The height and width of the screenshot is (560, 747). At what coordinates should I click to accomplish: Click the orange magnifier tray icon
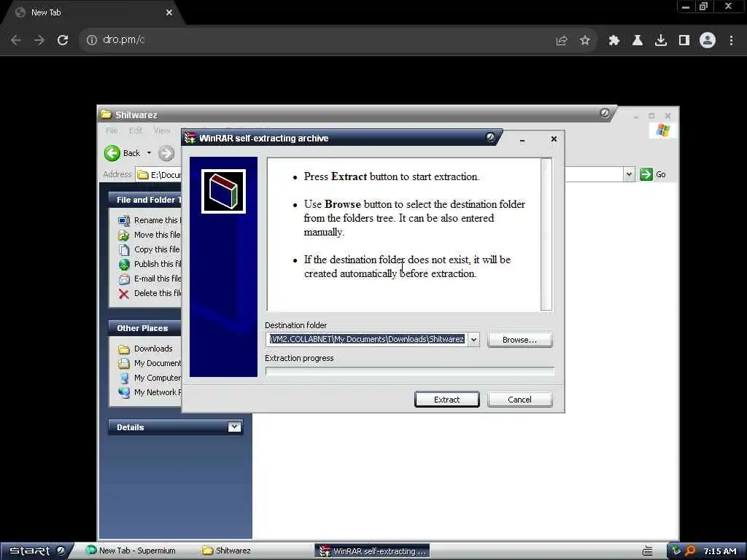(689, 551)
